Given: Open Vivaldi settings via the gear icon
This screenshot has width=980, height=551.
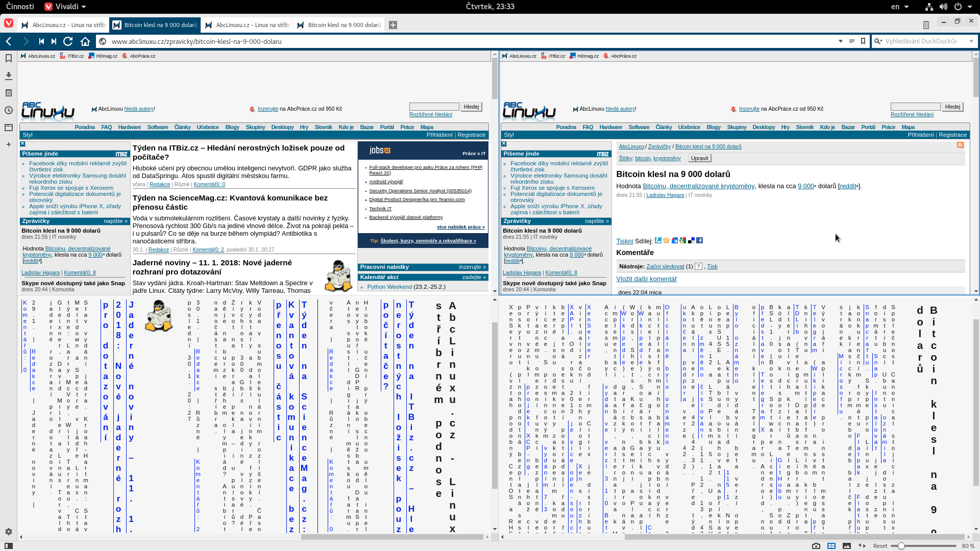Looking at the screenshot, I should click(x=9, y=532).
